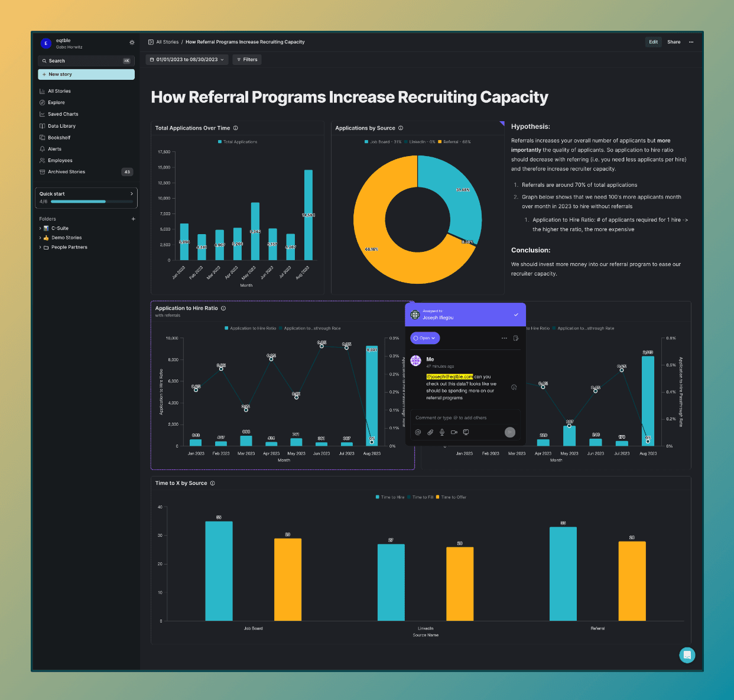734x700 pixels.
Task: Add an emoji reaction to the comment
Action: (514, 387)
